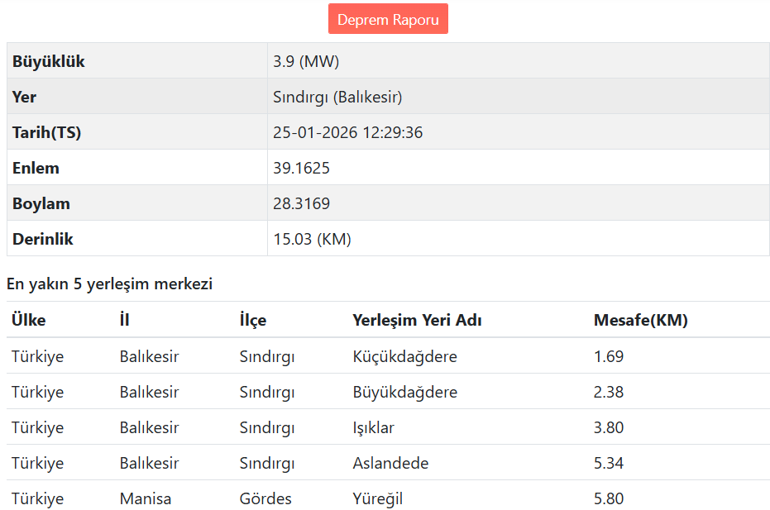The width and height of the screenshot is (770, 510).
Task: Click the longitude value 28.3169
Action: pyautogui.click(x=301, y=203)
